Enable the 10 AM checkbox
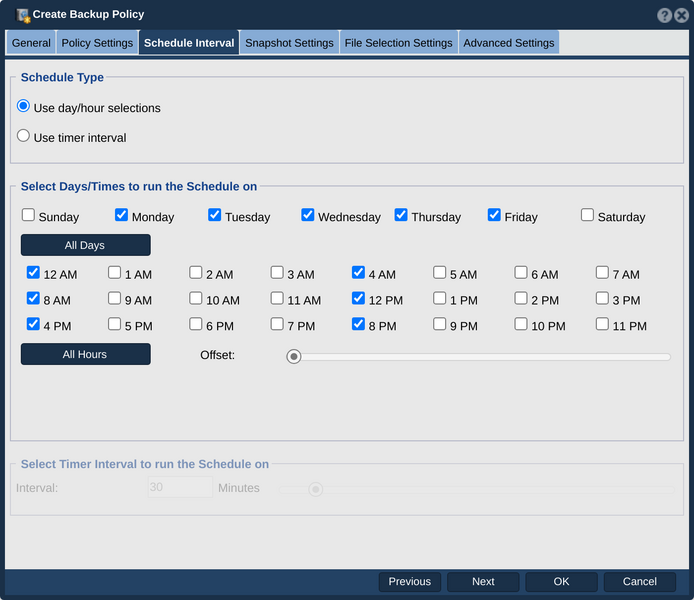Screen dimensions: 694x600 coord(196,298)
